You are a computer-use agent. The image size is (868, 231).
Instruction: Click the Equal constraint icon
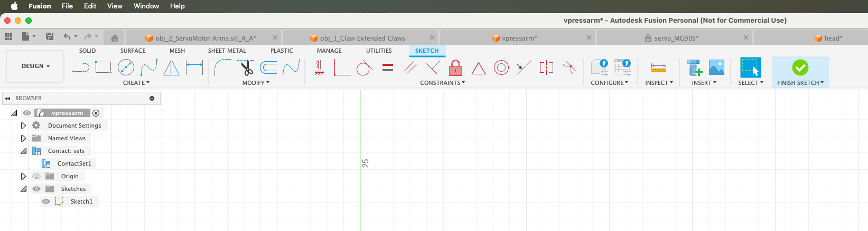[388, 68]
